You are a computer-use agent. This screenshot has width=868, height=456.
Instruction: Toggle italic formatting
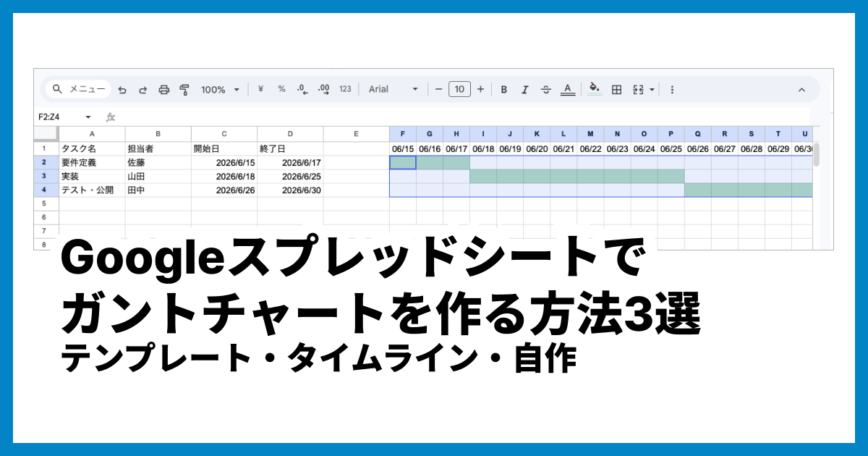[x=525, y=90]
